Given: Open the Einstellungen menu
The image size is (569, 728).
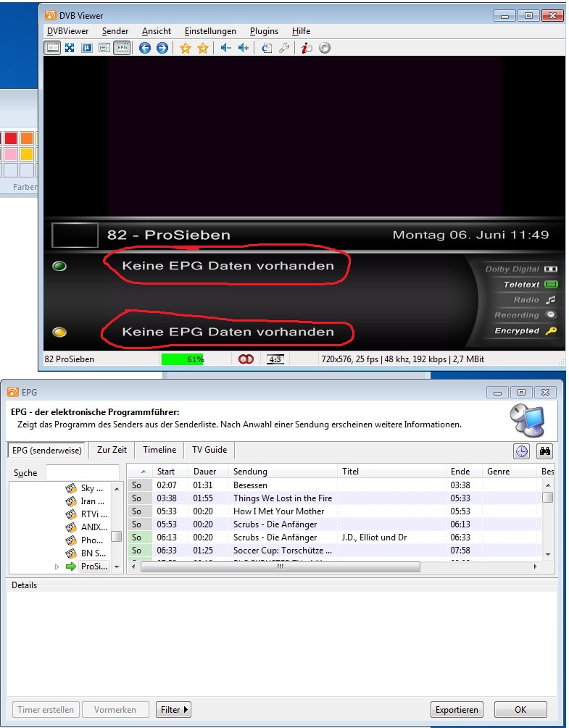Looking at the screenshot, I should [x=210, y=31].
